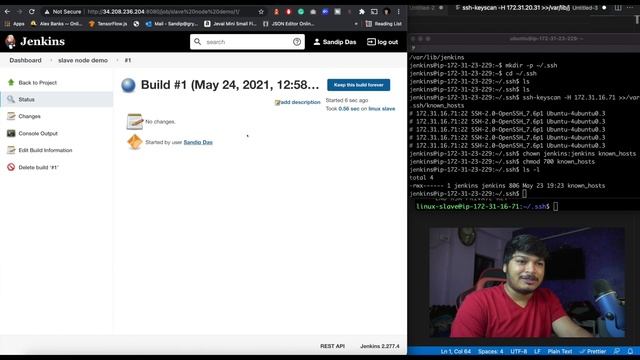This screenshot has height=360, width=640.
Task: Click the browser forward arrow
Action: pos(20,11)
